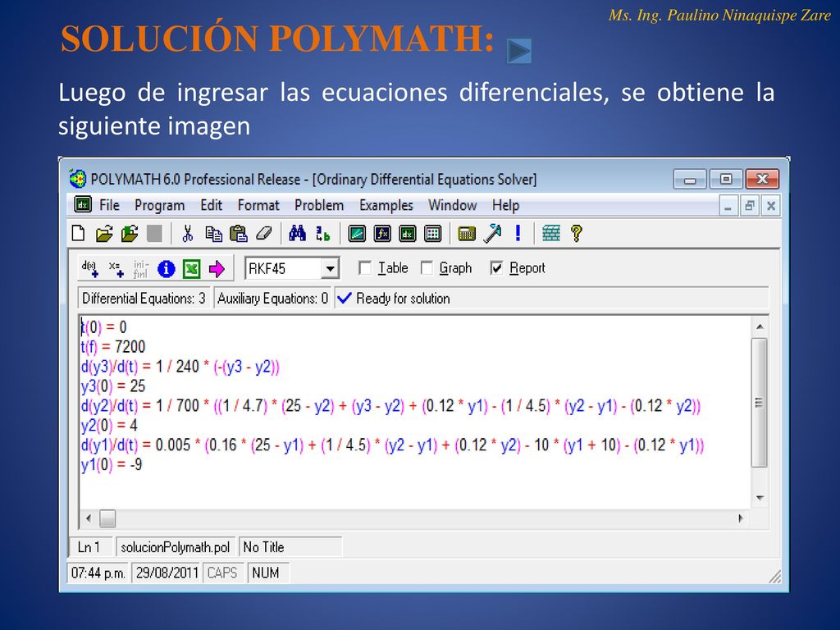Open the Linear Equations solver icon

[357, 234]
